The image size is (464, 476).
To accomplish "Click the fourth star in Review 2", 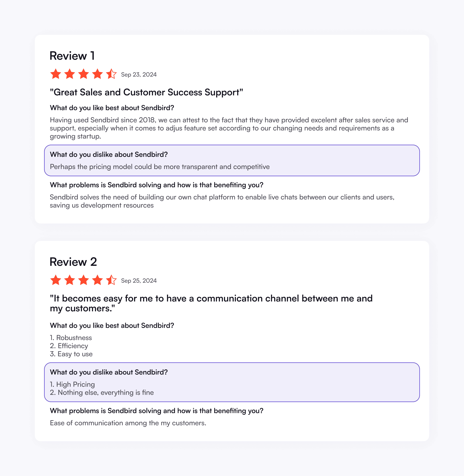I will (x=97, y=280).
